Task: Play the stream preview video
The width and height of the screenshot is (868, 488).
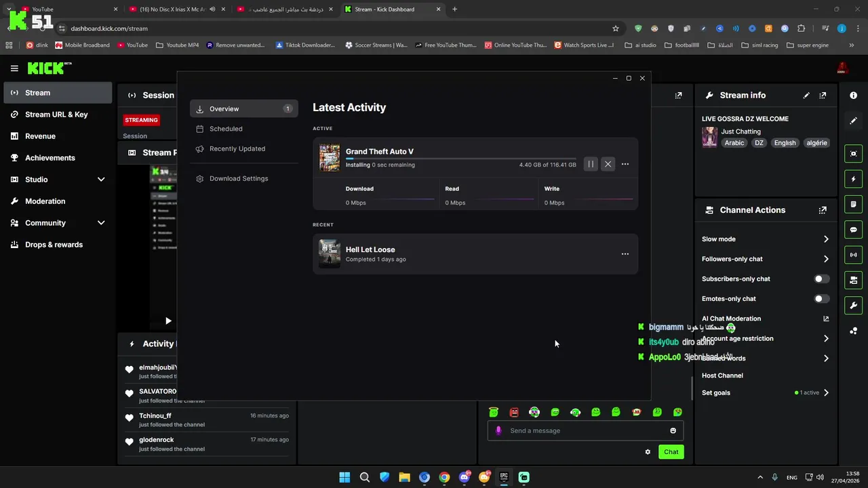Action: (x=168, y=321)
